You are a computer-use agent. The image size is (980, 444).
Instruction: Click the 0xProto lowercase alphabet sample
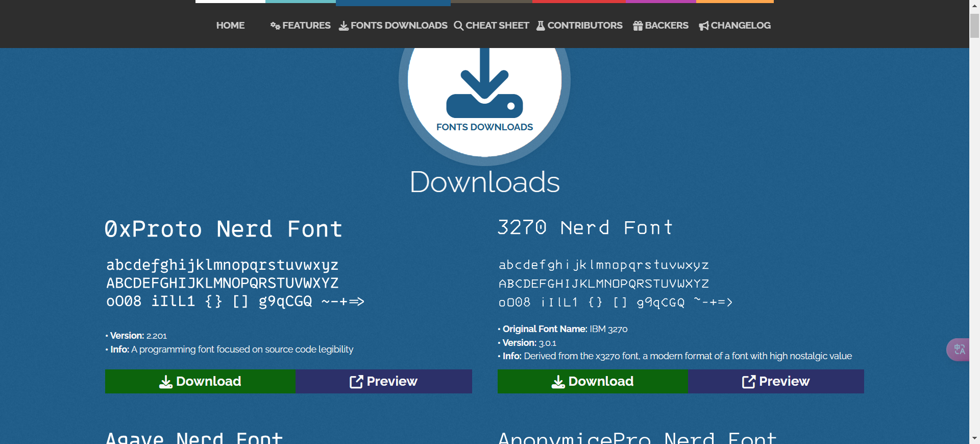point(223,265)
